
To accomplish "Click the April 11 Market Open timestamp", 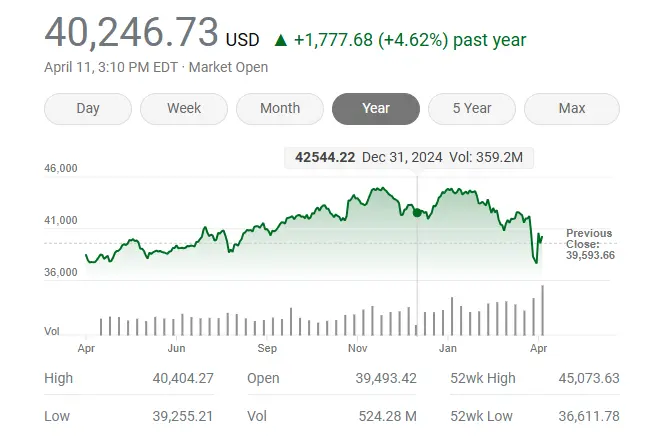I will [156, 67].
